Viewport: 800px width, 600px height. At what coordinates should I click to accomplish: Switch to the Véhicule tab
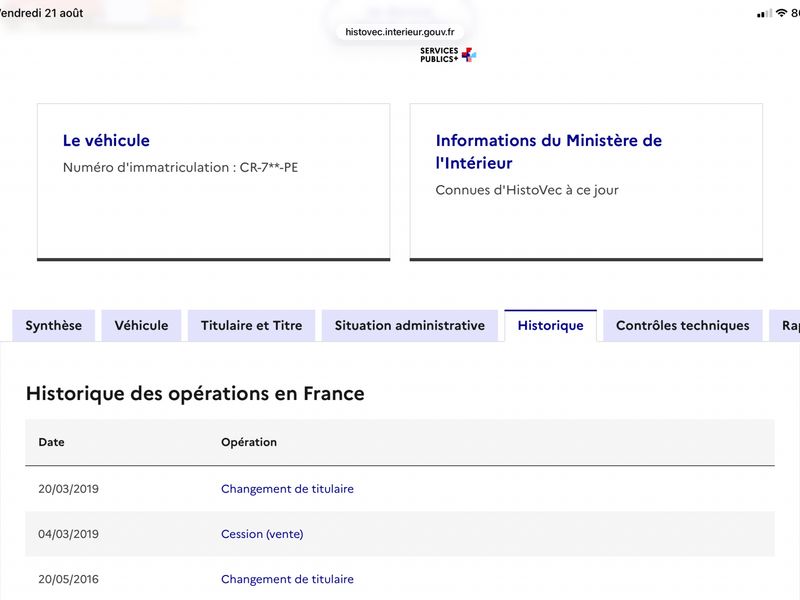pyautogui.click(x=141, y=326)
